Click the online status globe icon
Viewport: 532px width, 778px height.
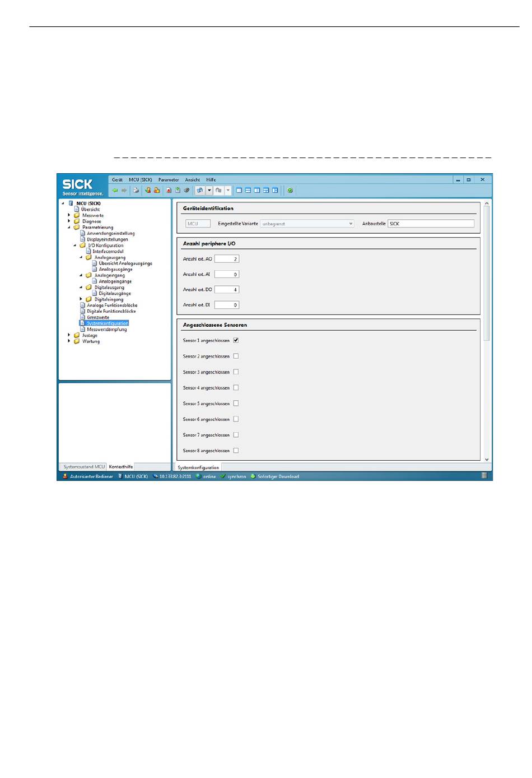[x=198, y=476]
